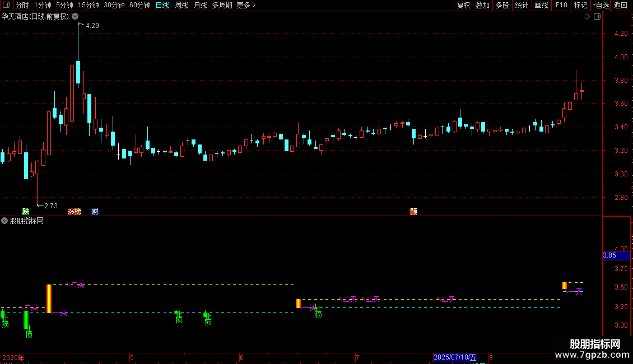Activate the 画线 drawing tools
Image resolution: width=633 pixels, height=364 pixels.
[x=541, y=5]
